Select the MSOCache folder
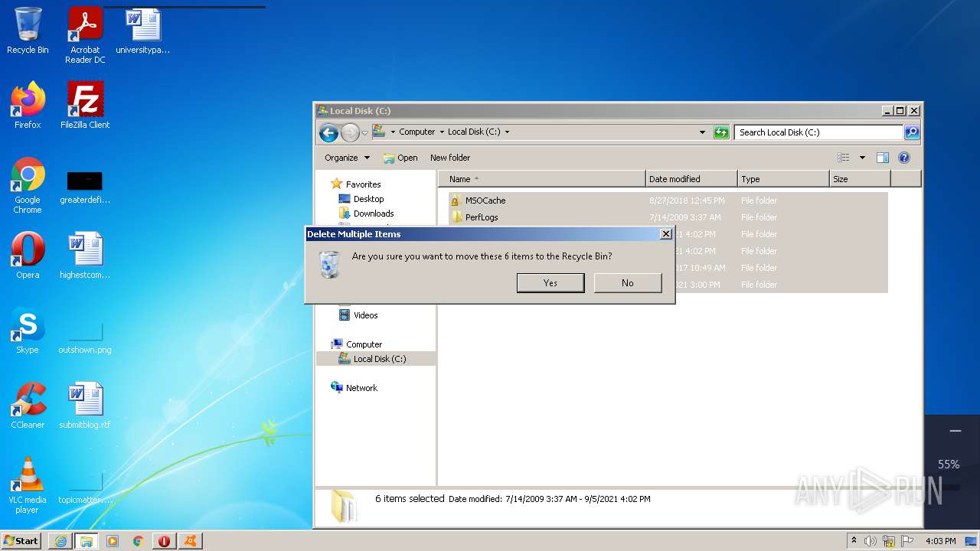 coord(485,201)
